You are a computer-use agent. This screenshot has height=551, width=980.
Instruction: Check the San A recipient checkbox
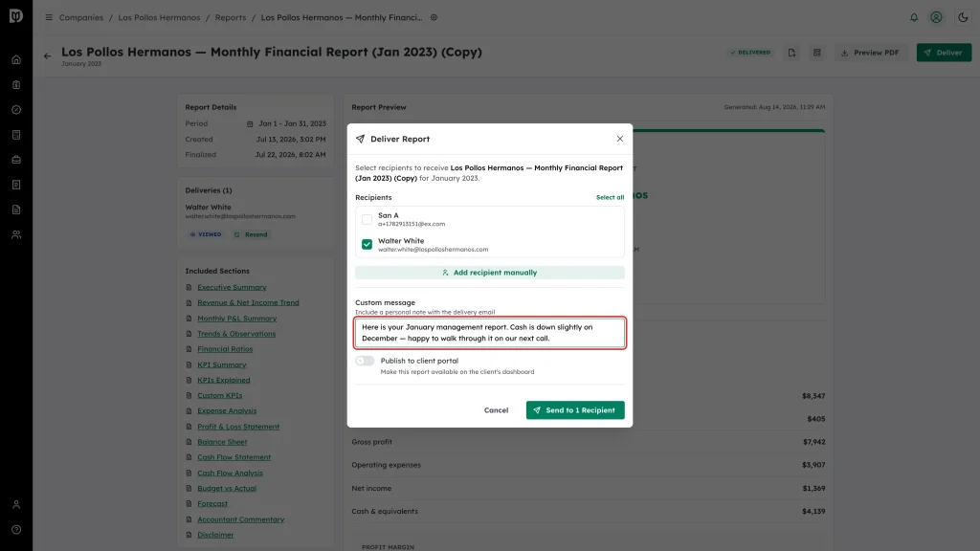pyautogui.click(x=367, y=219)
